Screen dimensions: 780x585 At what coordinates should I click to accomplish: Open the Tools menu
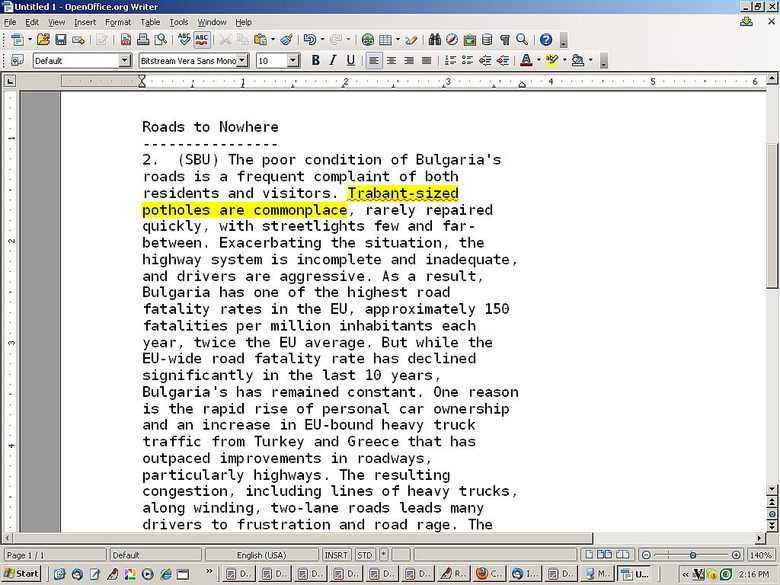click(x=179, y=22)
